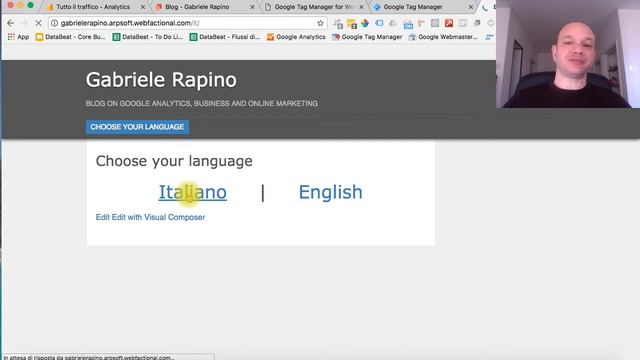
Task: Open the Google Webmaster... bookmark
Action: click(x=443, y=37)
